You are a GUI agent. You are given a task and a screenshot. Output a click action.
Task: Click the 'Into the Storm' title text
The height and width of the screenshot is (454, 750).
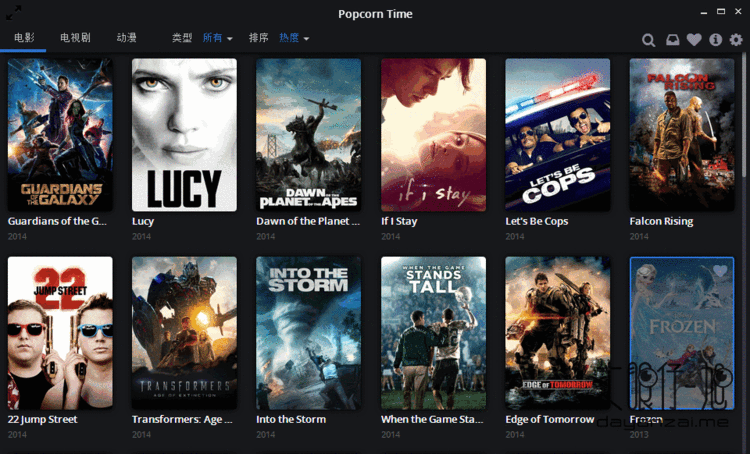[291, 420]
